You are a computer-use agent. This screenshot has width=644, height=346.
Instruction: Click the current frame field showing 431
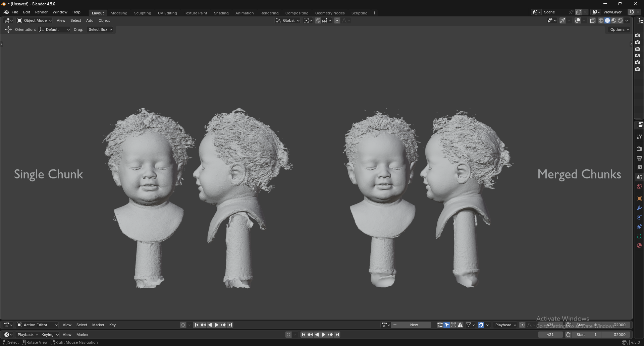point(550,335)
